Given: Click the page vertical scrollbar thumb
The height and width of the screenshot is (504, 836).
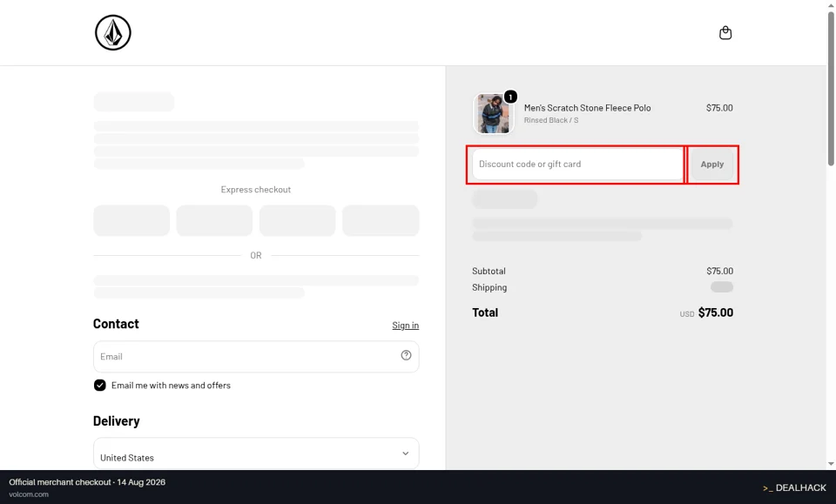Looking at the screenshot, I should coord(831,88).
